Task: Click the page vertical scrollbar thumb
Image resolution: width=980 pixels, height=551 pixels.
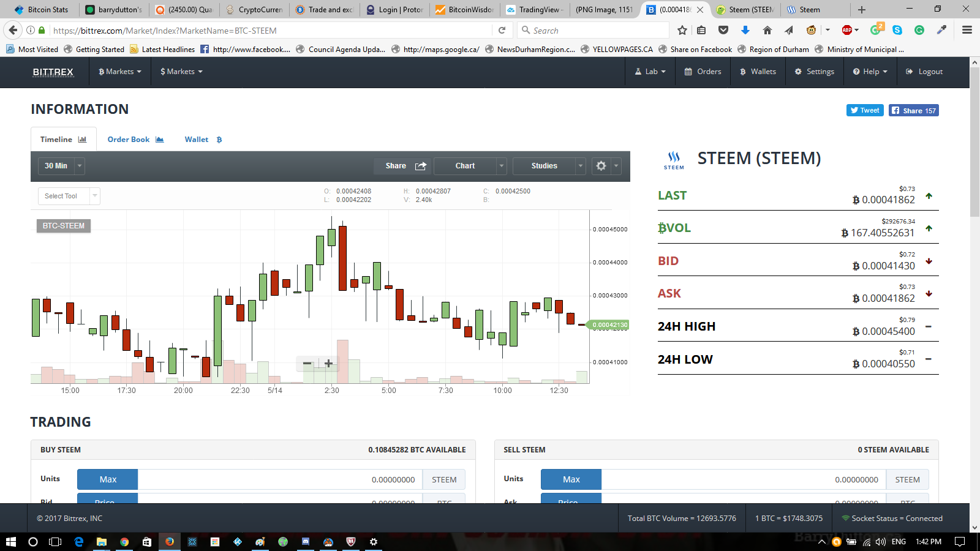Action: [x=974, y=142]
